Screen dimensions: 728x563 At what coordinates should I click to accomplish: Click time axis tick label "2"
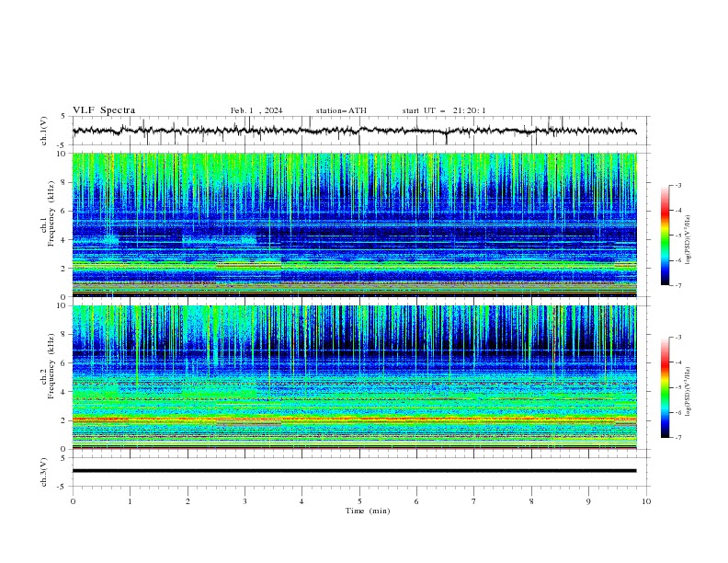click(x=188, y=501)
